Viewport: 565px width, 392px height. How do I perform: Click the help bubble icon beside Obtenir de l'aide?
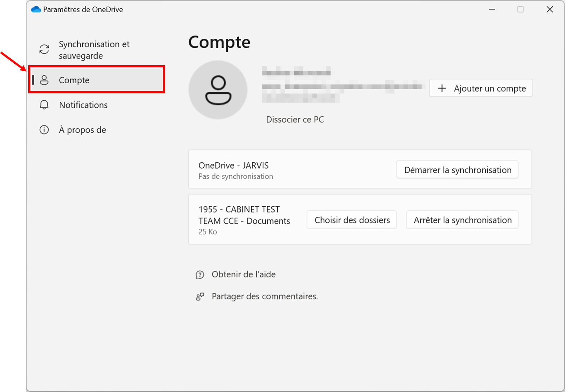(x=200, y=275)
